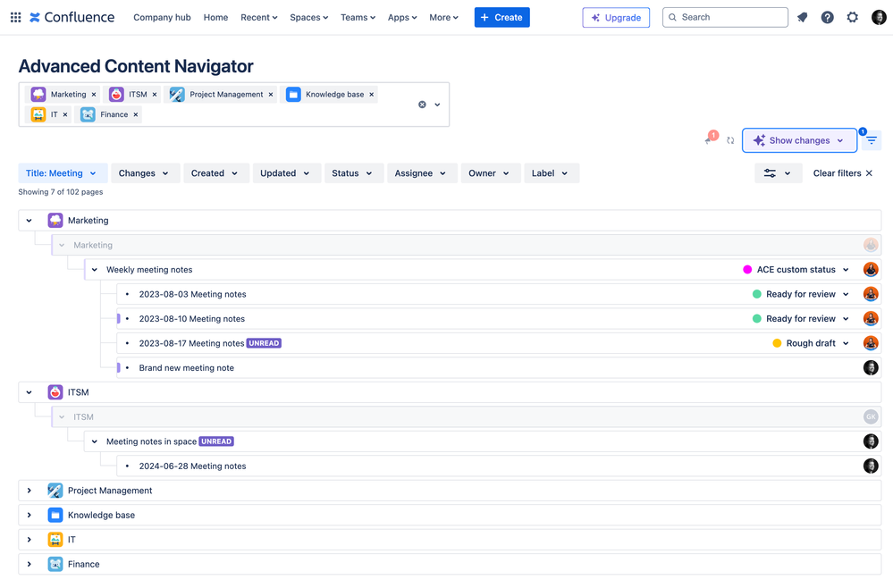This screenshot has height=588, width=893.
Task: Open the Changes filter dropdown
Action: (144, 173)
